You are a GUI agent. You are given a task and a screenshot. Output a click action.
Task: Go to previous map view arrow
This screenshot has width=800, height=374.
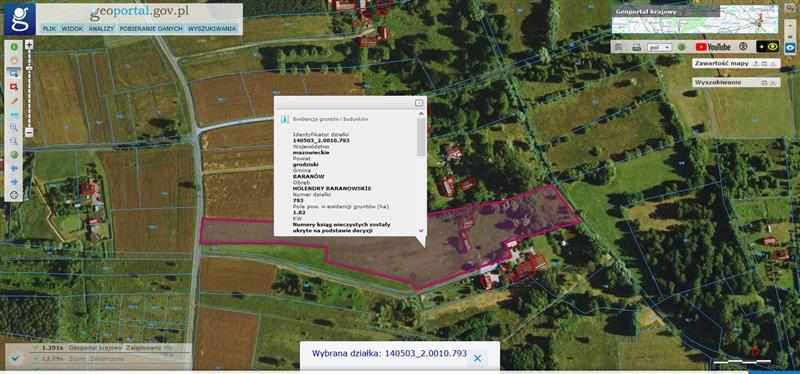click(x=14, y=168)
